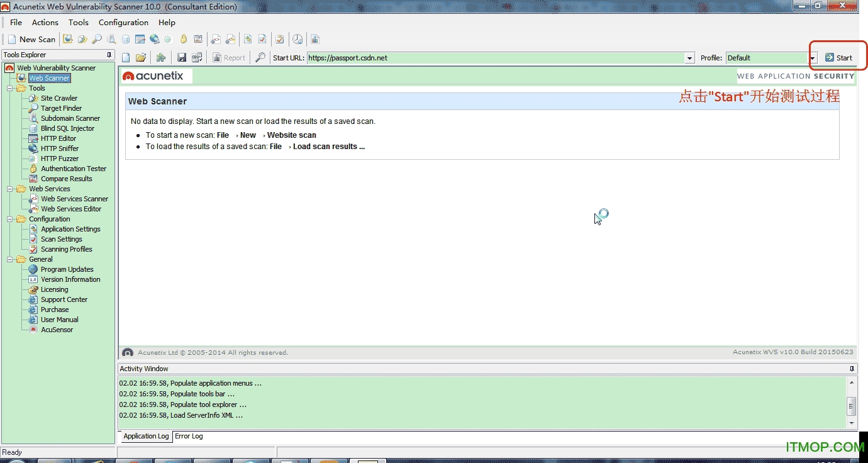Open HTTP Fuzzer toolbar icon
The image size is (868, 463).
(168, 39)
